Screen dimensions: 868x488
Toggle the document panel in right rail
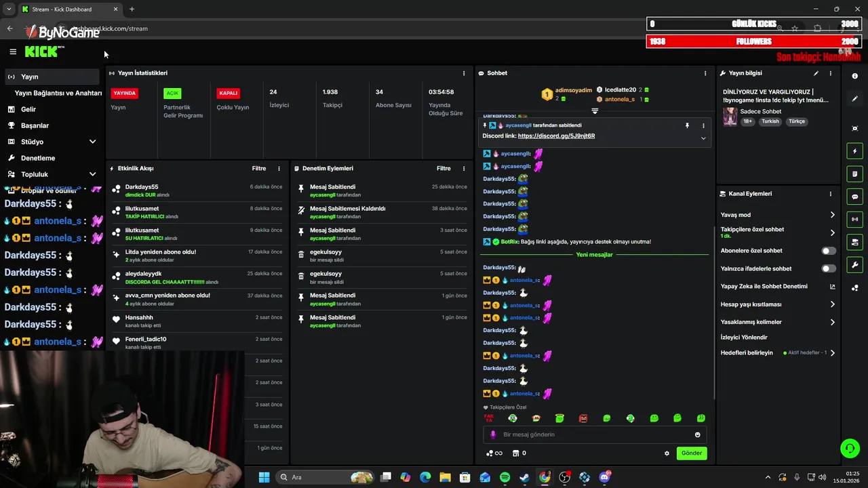click(x=854, y=174)
